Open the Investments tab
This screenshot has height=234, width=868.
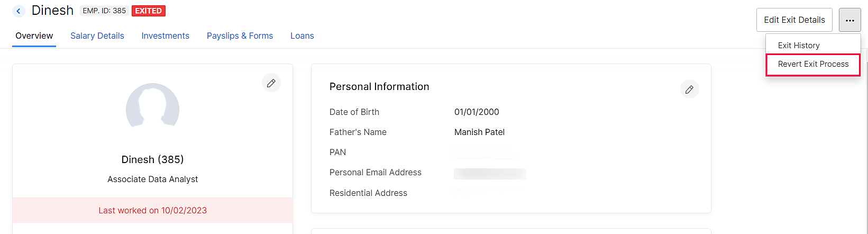pos(165,35)
